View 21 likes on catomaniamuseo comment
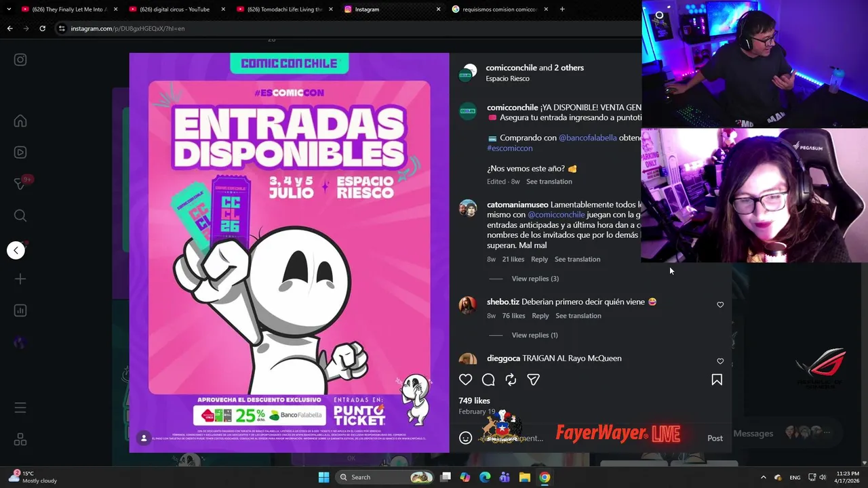Screen dimensions: 868x488 (513, 259)
